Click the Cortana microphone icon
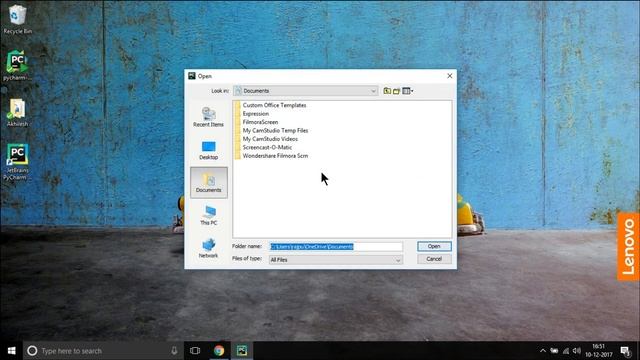Image resolution: width=640 pixels, height=360 pixels. pyautogui.click(x=174, y=351)
